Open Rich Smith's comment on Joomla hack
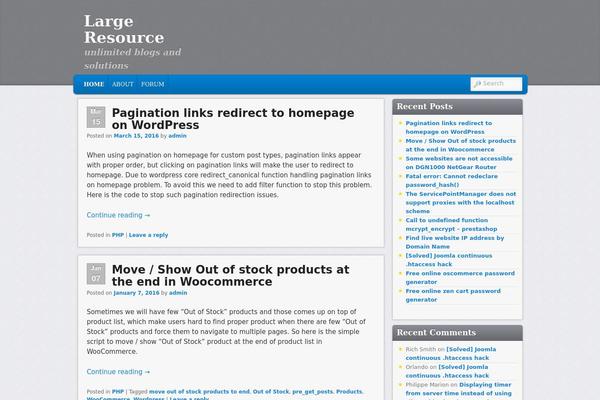Screen dimensions: 600x400 (x=451, y=353)
